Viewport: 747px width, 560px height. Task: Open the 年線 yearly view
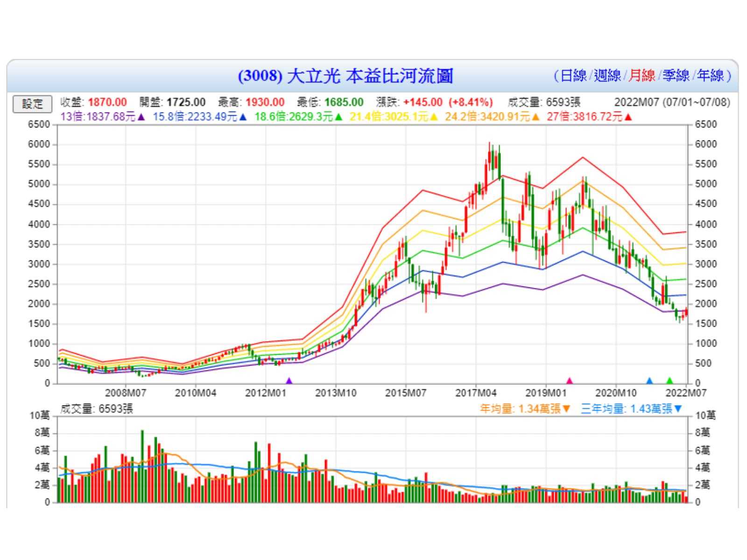(x=710, y=76)
